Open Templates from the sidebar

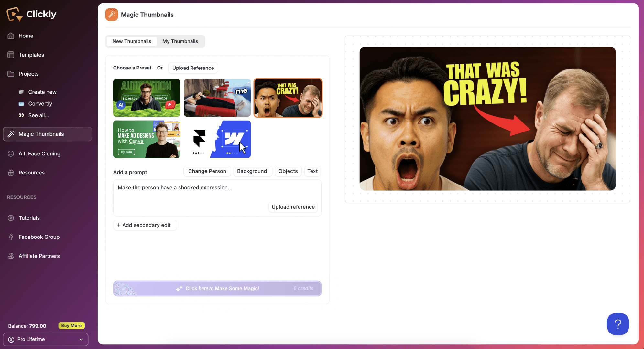[31, 55]
